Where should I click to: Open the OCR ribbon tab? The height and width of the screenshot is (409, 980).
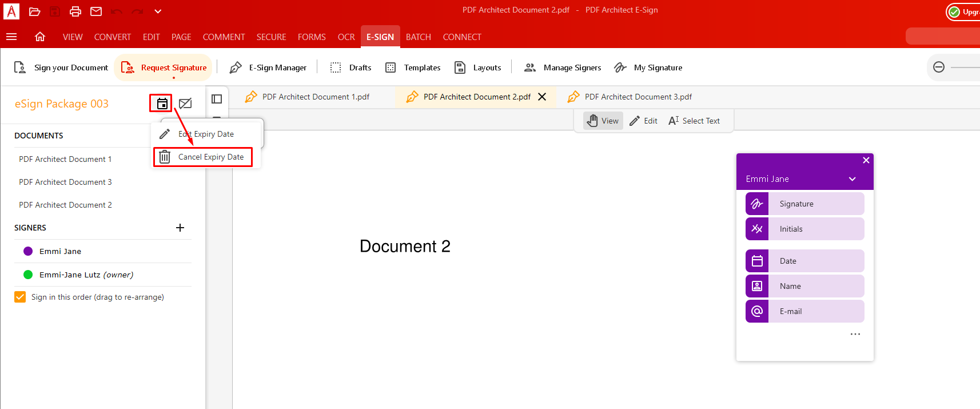[x=346, y=37]
